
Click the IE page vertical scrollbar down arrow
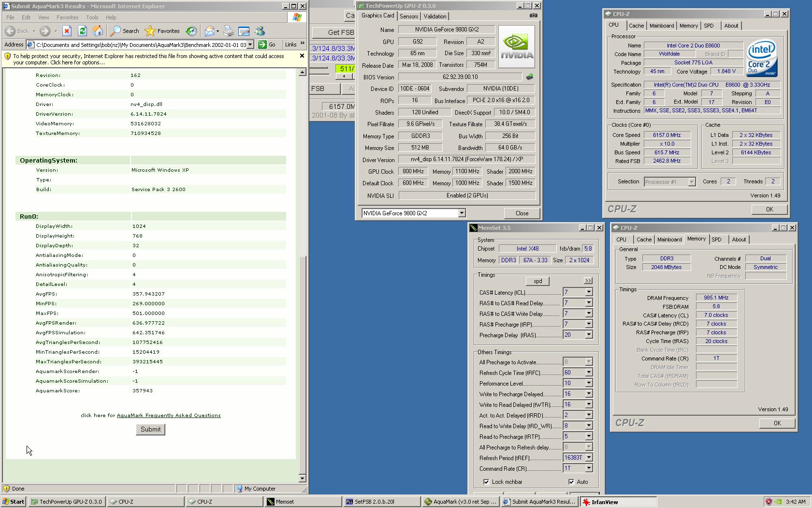302,478
